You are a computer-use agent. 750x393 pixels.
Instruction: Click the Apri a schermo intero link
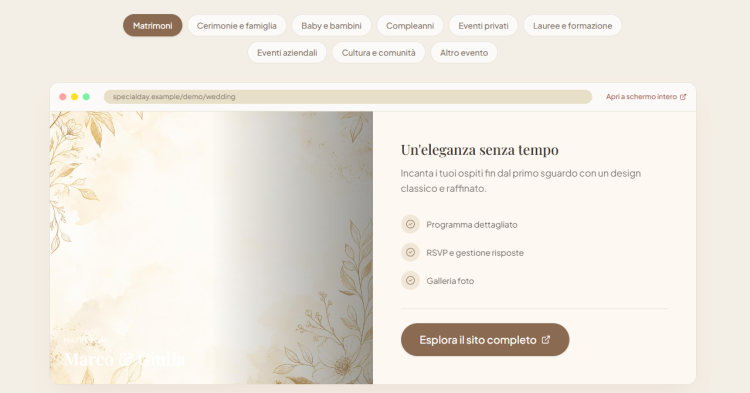click(x=646, y=97)
